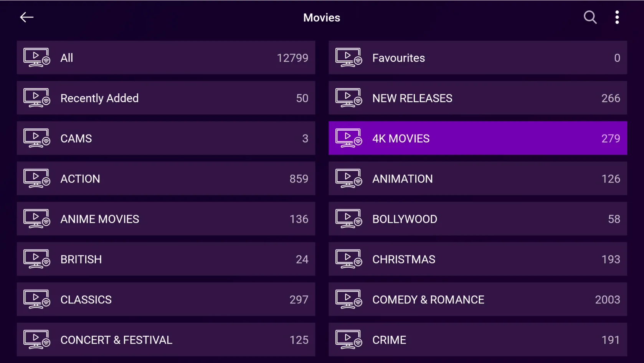
Task: Open the ACTION movies category
Action: 166,179
